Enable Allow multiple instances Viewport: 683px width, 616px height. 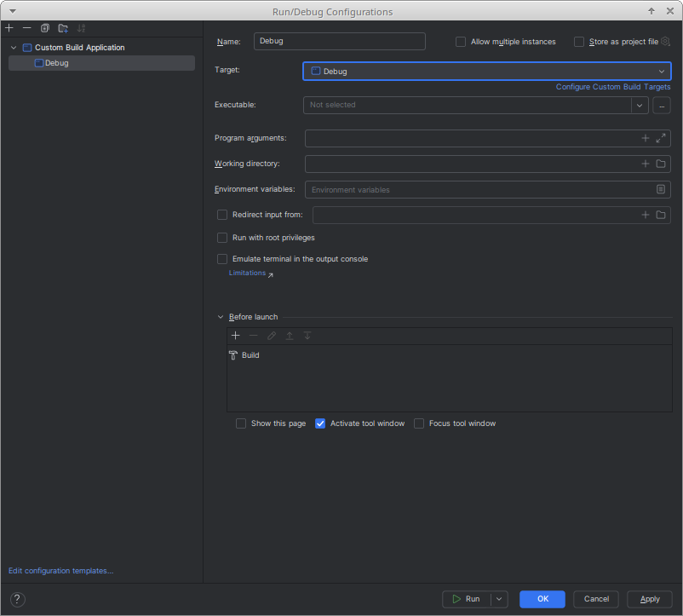(x=461, y=42)
